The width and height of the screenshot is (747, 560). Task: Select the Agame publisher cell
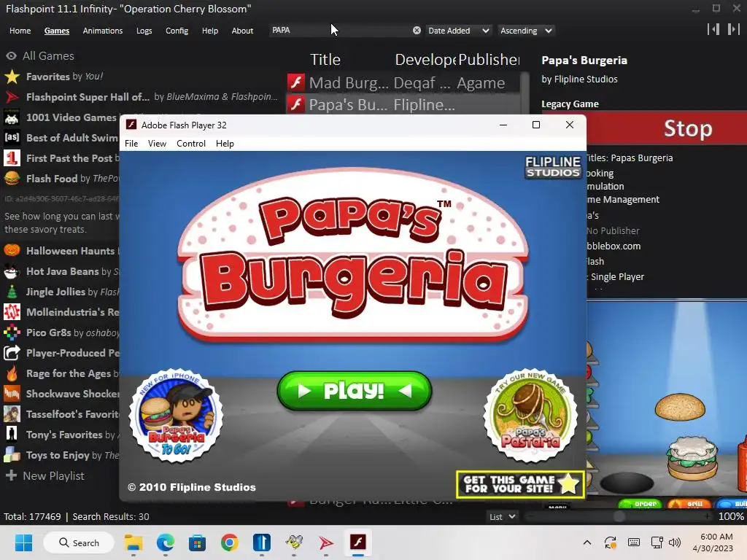coord(481,82)
